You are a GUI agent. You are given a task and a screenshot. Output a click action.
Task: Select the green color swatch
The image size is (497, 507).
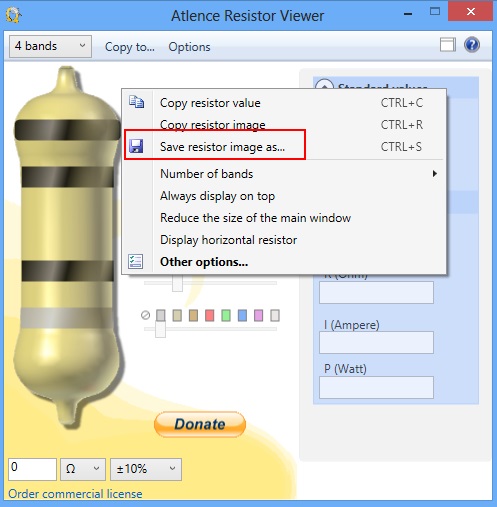click(226, 315)
